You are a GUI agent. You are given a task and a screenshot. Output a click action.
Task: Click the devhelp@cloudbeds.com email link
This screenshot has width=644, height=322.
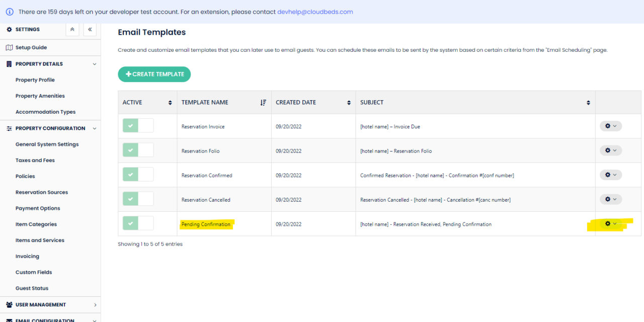pos(315,11)
